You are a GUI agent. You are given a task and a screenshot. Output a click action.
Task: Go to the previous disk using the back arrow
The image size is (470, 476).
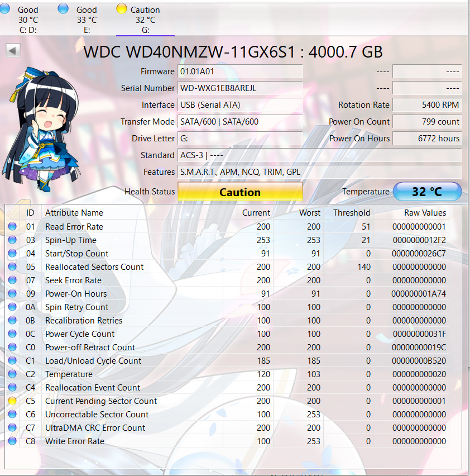pos(13,50)
